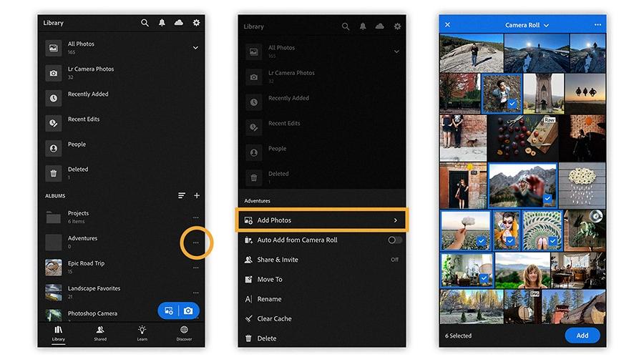Open more options dots in Camera Roll header

point(597,24)
